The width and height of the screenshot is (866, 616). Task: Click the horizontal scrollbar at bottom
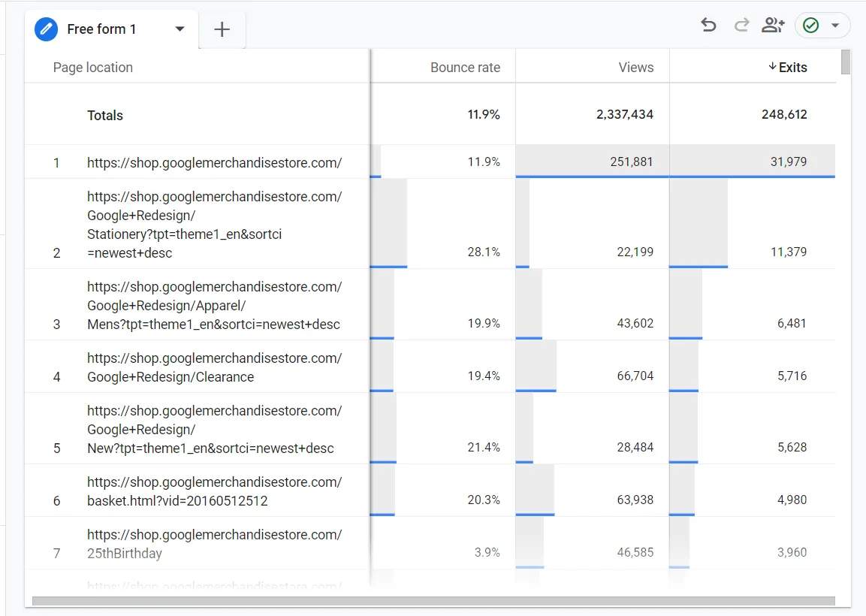433,601
